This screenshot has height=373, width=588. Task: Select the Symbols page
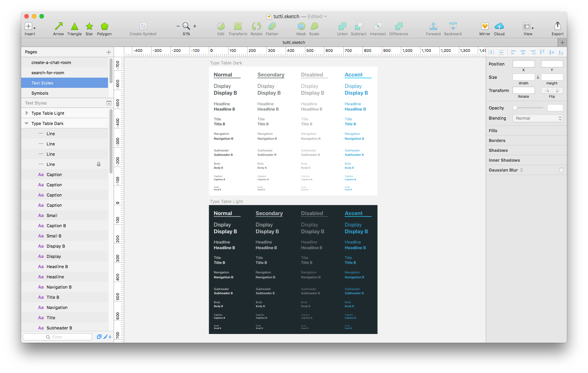coord(65,93)
